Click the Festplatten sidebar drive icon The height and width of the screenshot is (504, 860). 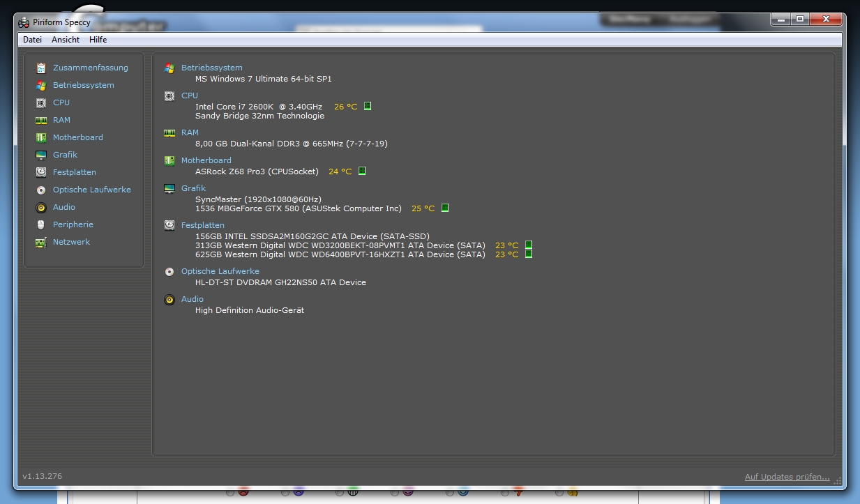40,172
